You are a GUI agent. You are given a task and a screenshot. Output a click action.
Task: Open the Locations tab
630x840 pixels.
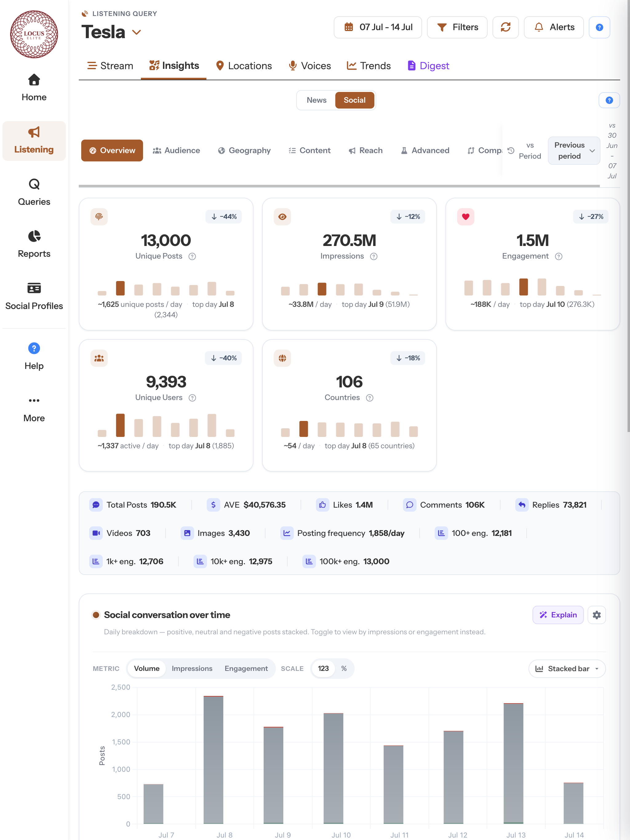pyautogui.click(x=244, y=66)
